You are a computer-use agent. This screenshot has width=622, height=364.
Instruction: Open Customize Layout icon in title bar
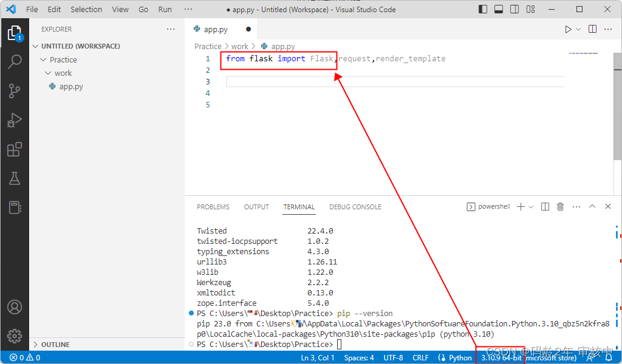coord(531,9)
